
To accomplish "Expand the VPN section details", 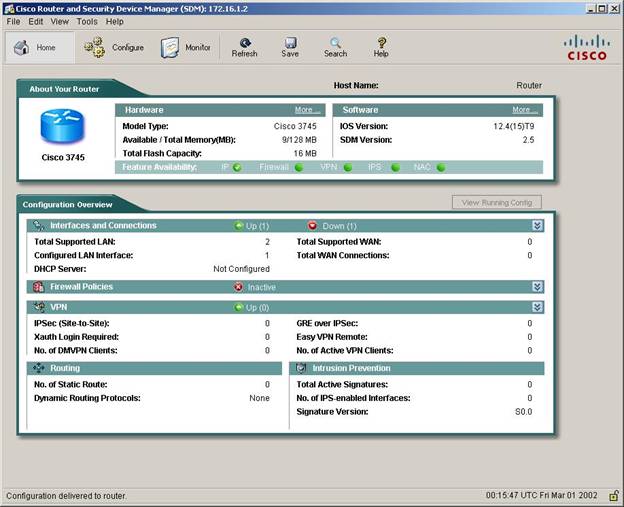I will tap(537, 307).
